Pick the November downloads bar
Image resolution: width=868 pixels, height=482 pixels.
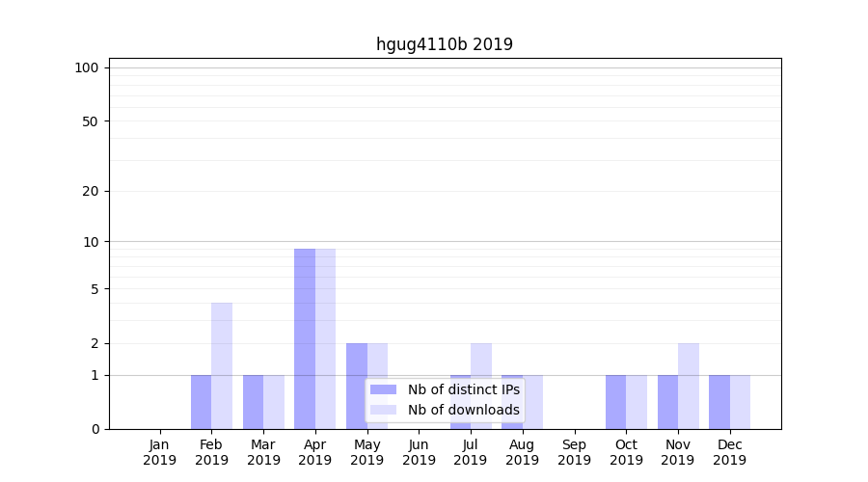(x=689, y=386)
